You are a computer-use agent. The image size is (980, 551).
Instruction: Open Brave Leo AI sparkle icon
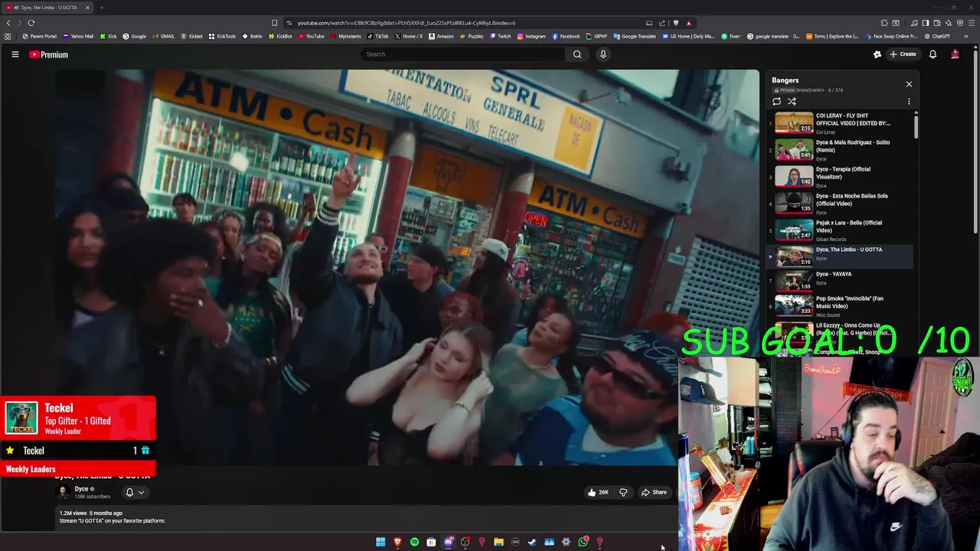[x=949, y=23]
